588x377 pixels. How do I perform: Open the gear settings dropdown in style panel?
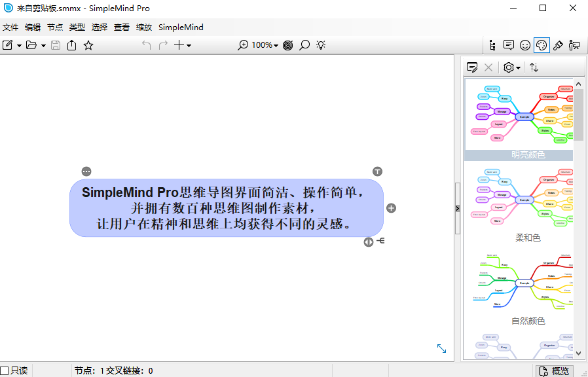(x=511, y=67)
